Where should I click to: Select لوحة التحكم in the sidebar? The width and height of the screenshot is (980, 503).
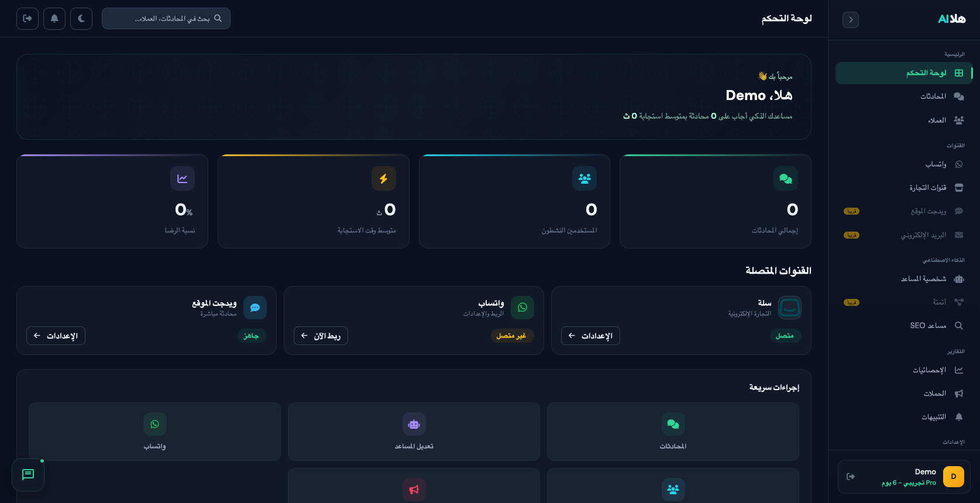[x=904, y=73]
